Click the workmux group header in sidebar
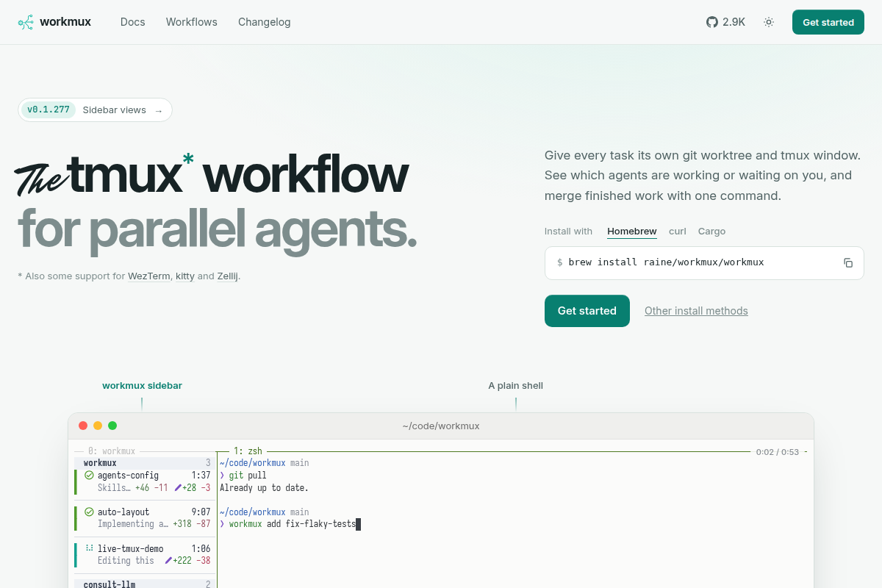The height and width of the screenshot is (588, 882). [x=145, y=463]
